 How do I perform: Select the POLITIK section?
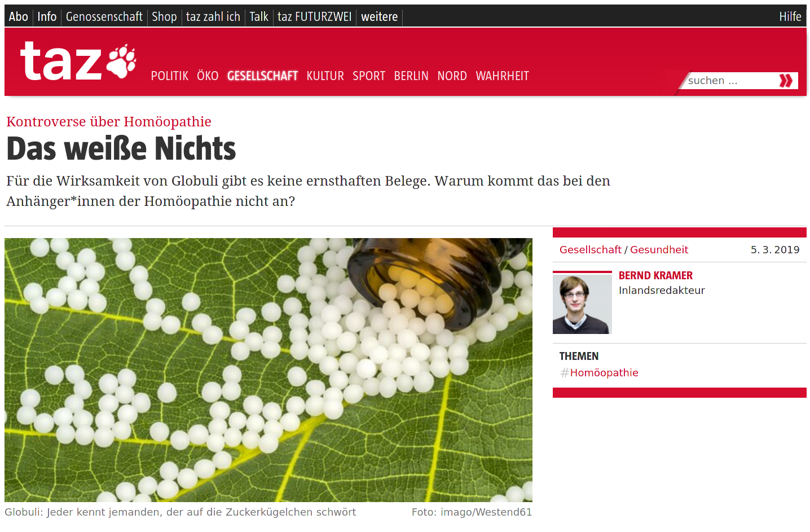tap(170, 76)
